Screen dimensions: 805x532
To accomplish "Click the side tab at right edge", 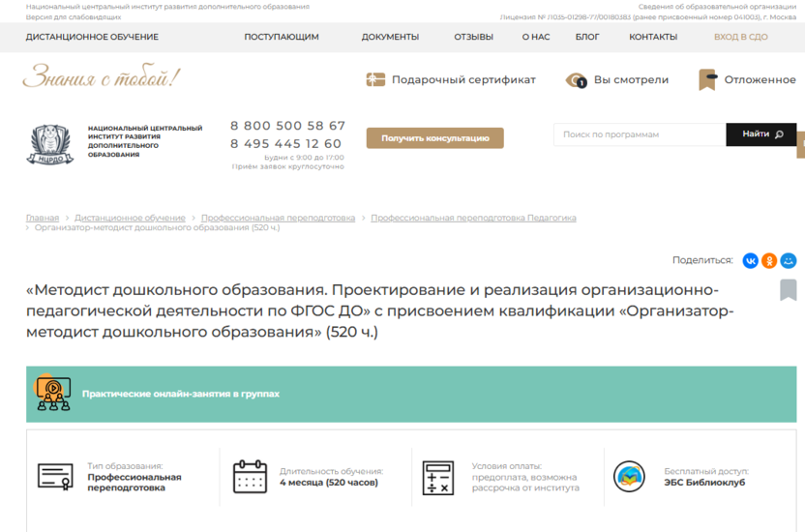I will (801, 145).
